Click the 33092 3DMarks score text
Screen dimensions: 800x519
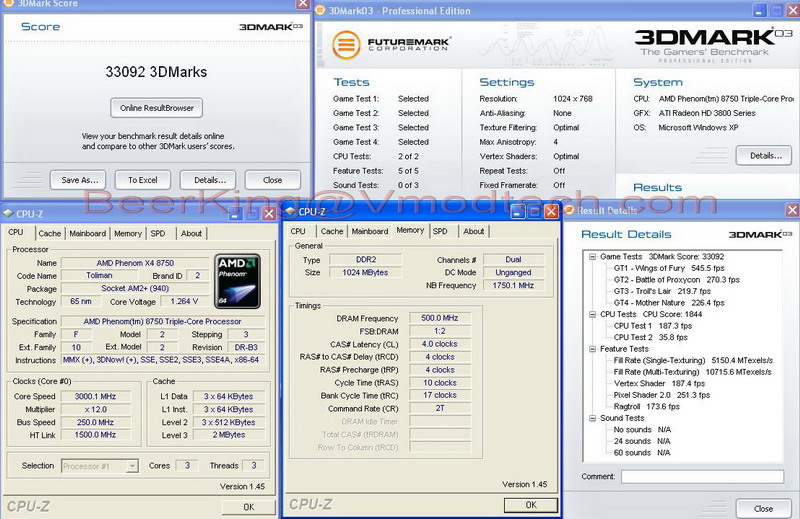pyautogui.click(x=156, y=72)
